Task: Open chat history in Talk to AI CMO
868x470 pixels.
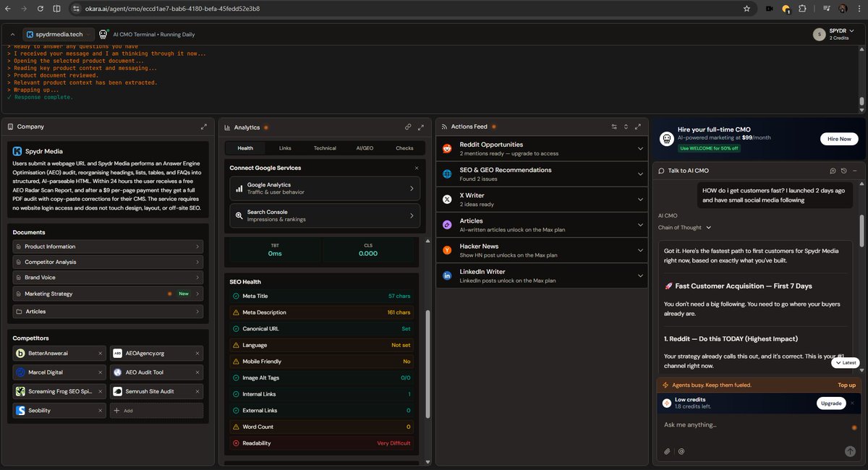Action: pos(843,171)
